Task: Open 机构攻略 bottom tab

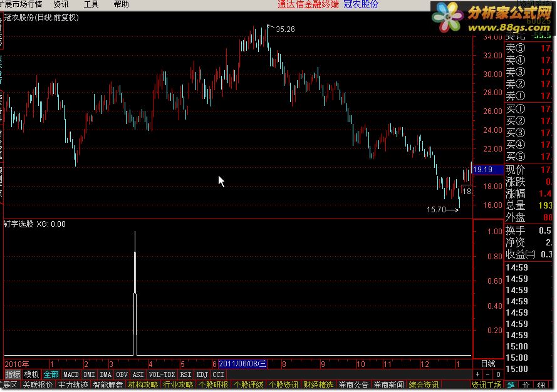Action: point(143,384)
